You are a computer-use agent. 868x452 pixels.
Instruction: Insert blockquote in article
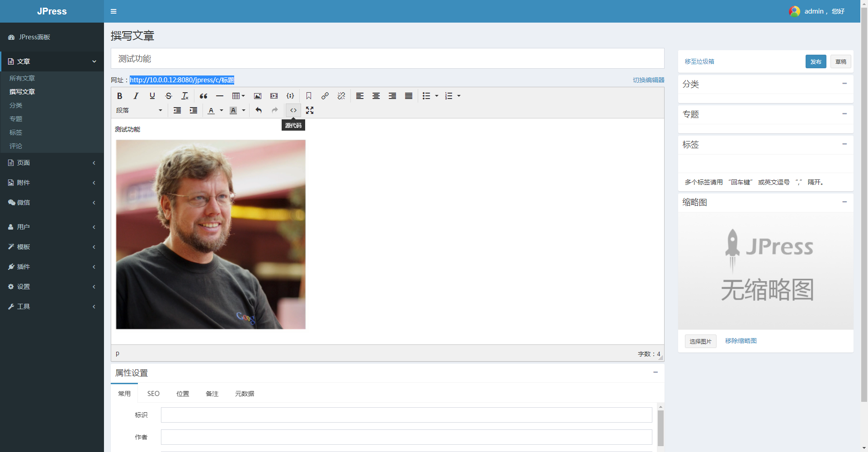203,96
